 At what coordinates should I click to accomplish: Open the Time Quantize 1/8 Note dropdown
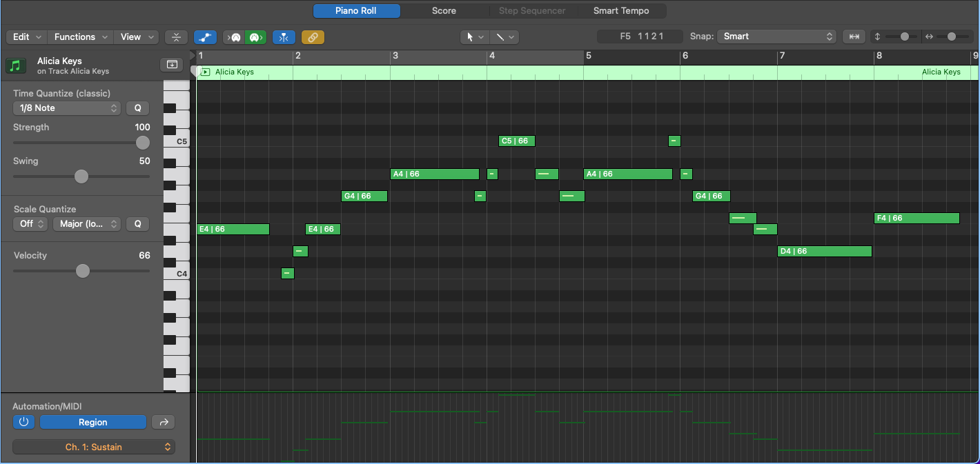coord(66,108)
